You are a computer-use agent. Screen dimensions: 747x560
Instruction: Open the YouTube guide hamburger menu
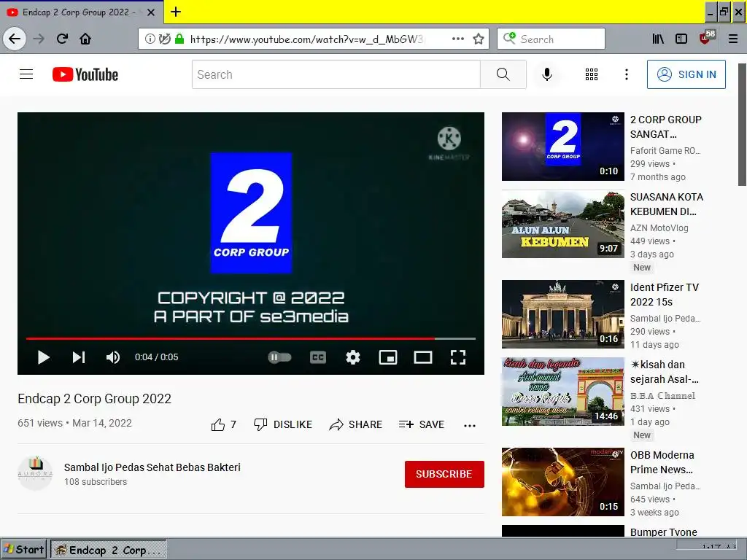pos(26,74)
